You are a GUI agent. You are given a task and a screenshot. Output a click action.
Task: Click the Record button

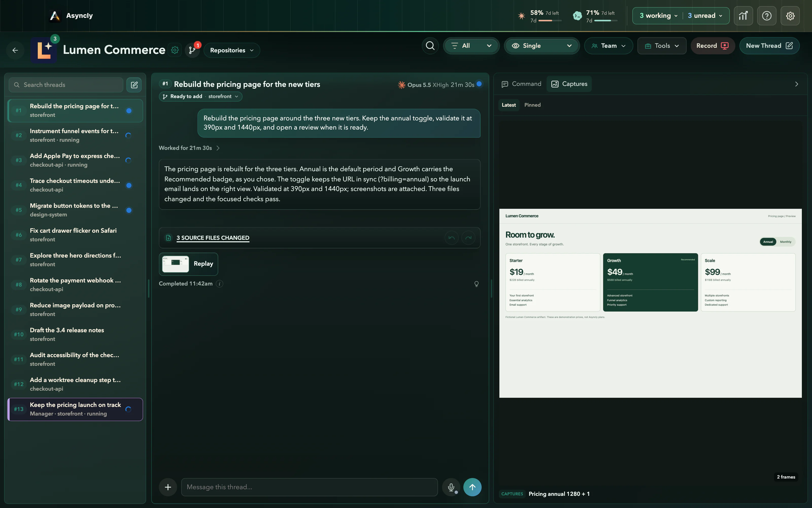713,46
